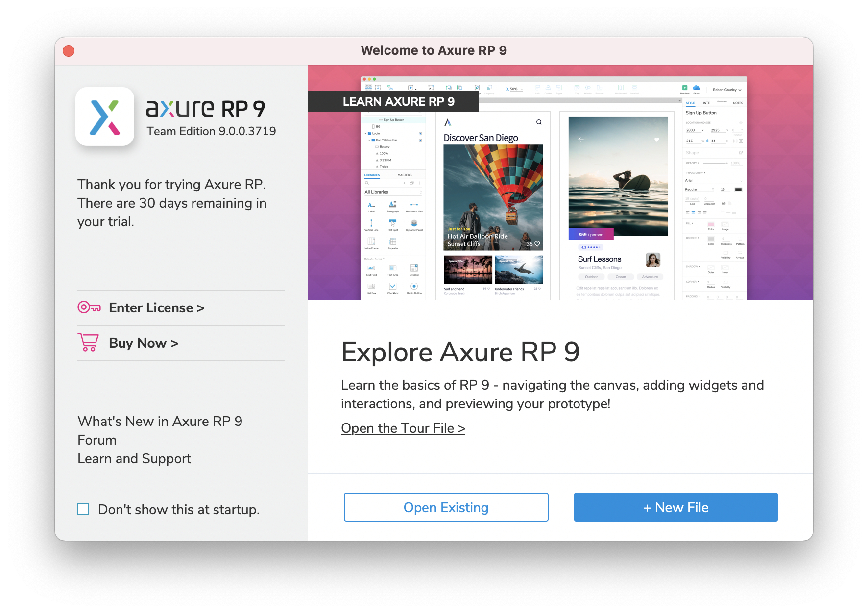Open the Tour File link
The height and width of the screenshot is (613, 868).
403,428
